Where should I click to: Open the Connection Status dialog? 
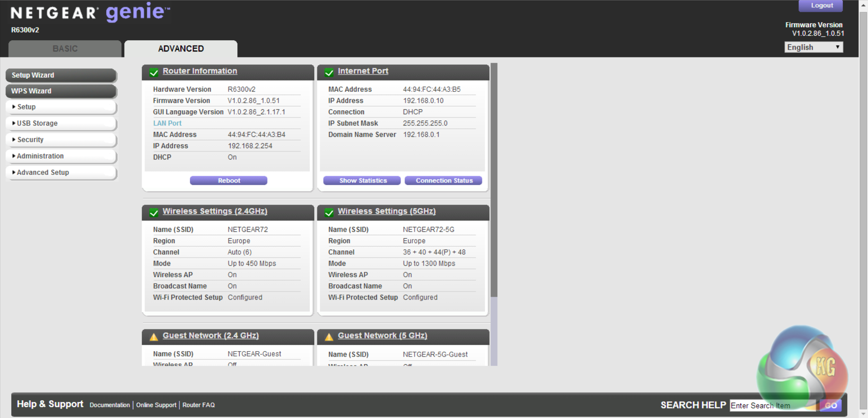click(443, 180)
